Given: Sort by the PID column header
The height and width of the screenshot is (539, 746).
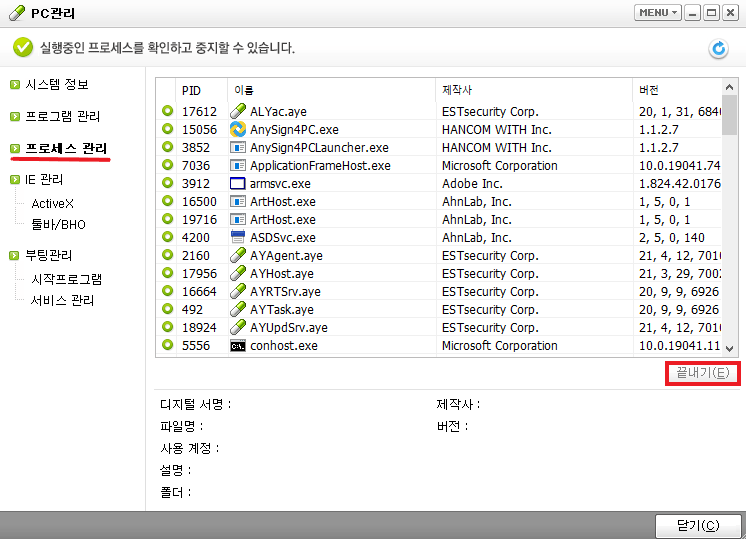Looking at the screenshot, I should point(201,90).
